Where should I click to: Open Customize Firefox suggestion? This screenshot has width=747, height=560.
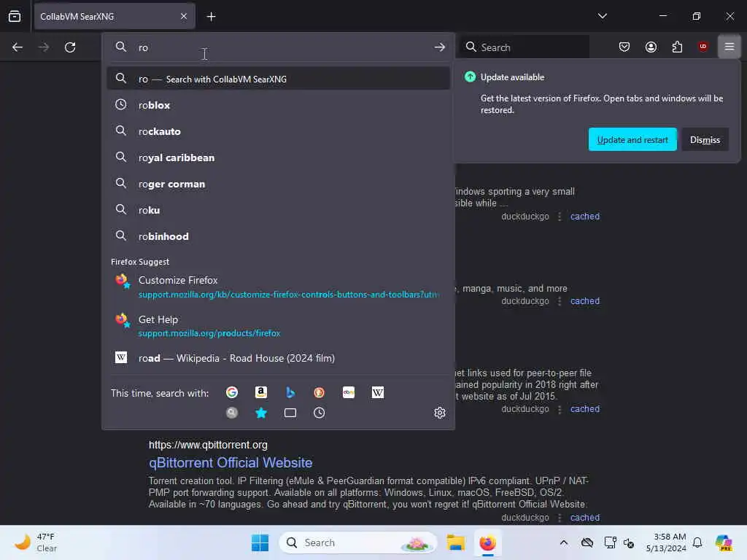pos(278,287)
